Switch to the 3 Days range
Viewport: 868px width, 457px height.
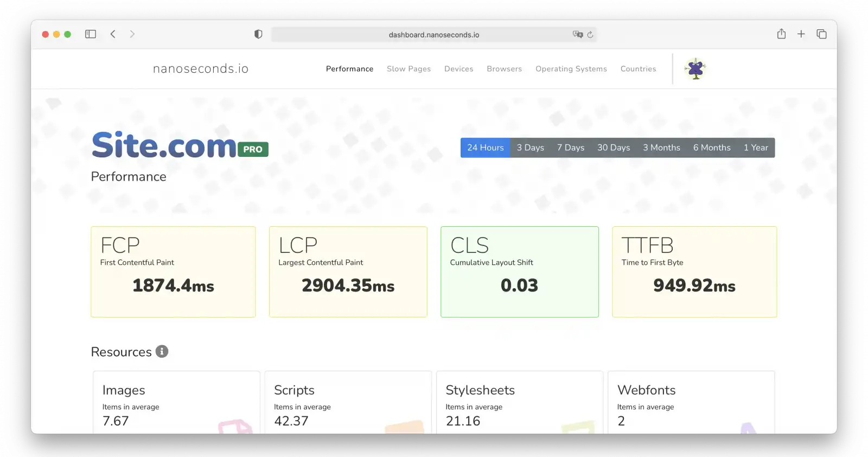(x=531, y=148)
